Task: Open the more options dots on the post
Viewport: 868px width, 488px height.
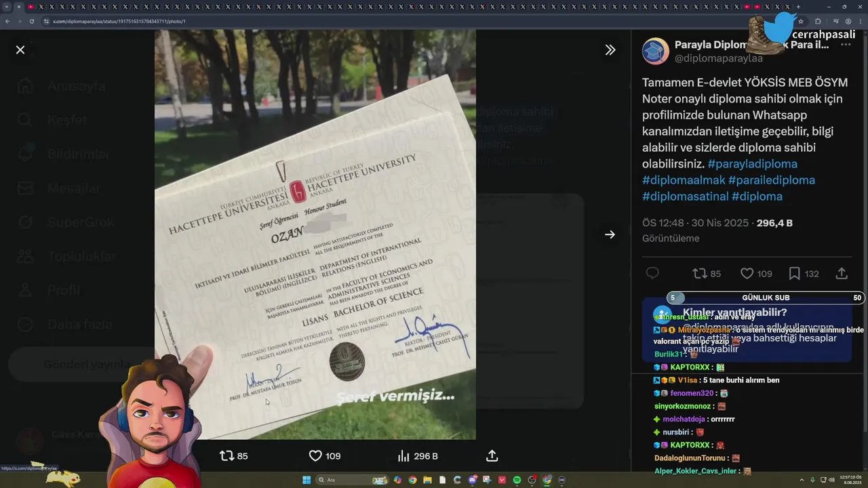Action: pyautogui.click(x=846, y=45)
